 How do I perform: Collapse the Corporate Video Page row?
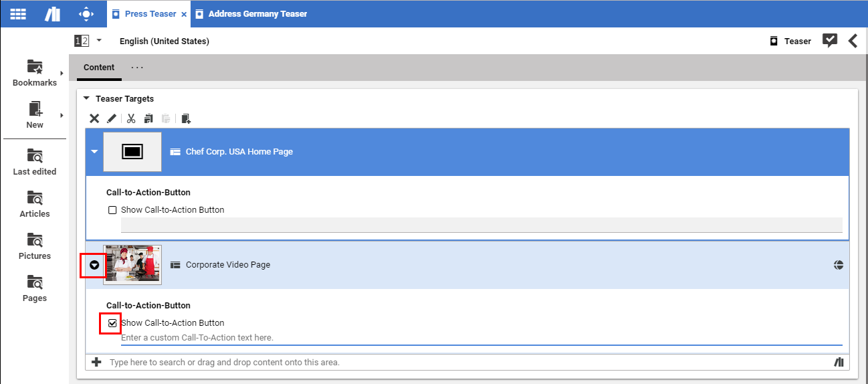[94, 265]
